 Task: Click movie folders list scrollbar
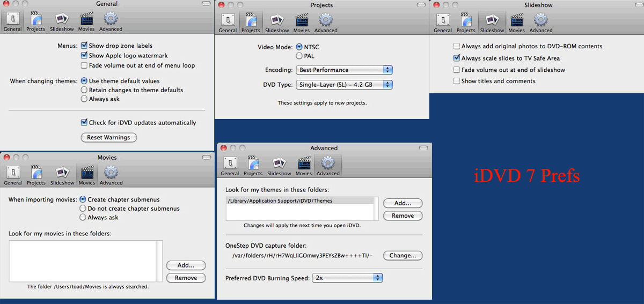click(159, 261)
